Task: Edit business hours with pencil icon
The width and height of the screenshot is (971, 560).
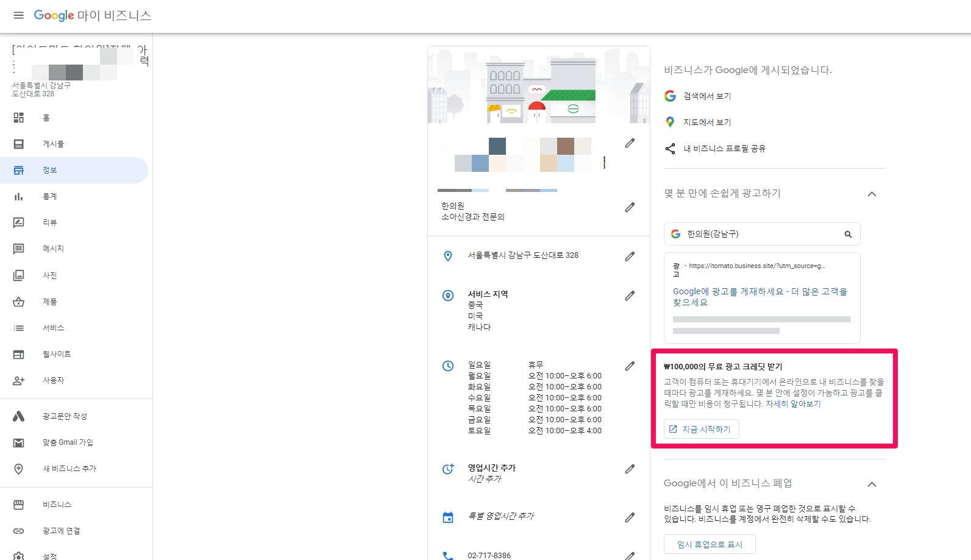Action: 630,366
